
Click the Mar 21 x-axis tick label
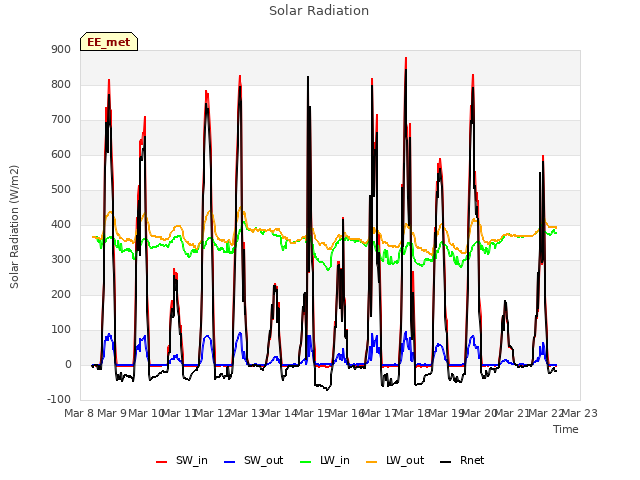click(514, 413)
